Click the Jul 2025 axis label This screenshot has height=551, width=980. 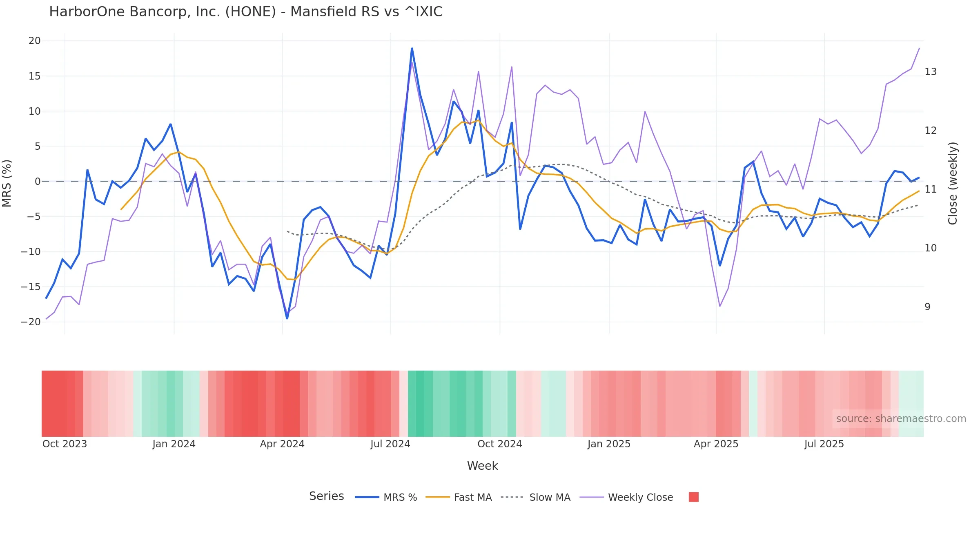[x=824, y=444]
